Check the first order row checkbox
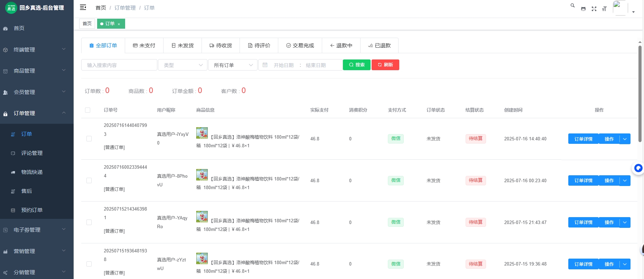Image resolution: width=644 pixels, height=279 pixels. [x=89, y=139]
